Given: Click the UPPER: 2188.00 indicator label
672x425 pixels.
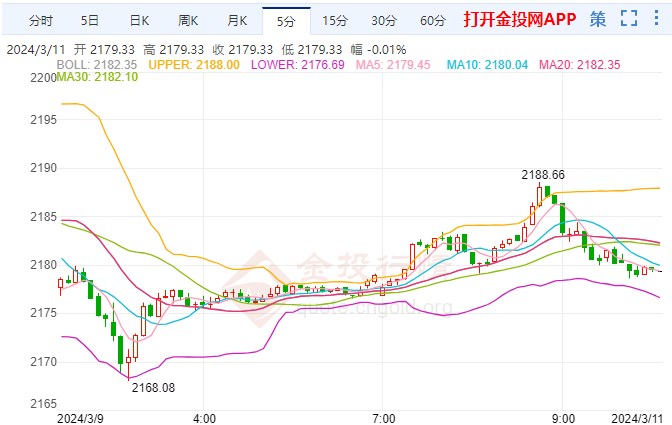Looking at the screenshot, I should pos(194,65).
